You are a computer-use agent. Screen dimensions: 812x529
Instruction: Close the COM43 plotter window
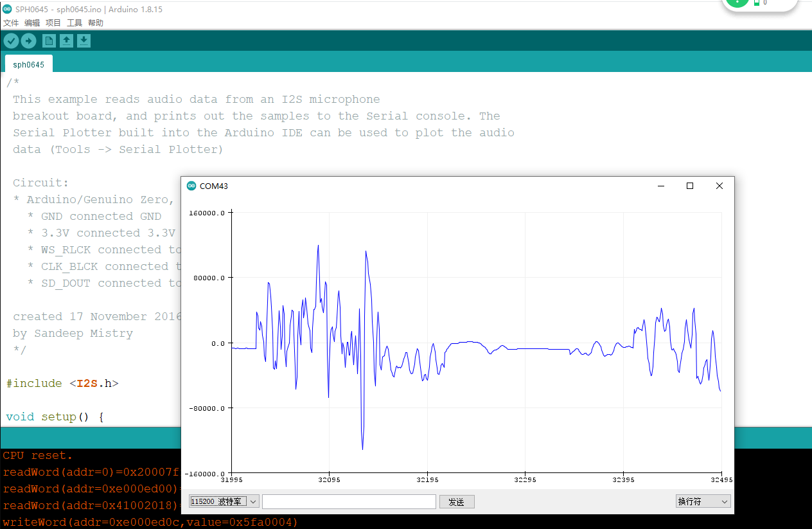tap(719, 186)
